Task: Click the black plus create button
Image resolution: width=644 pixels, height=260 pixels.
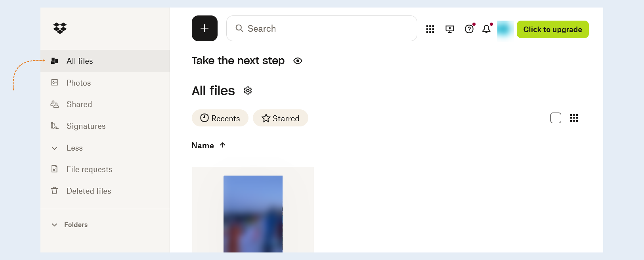Action: click(x=204, y=28)
